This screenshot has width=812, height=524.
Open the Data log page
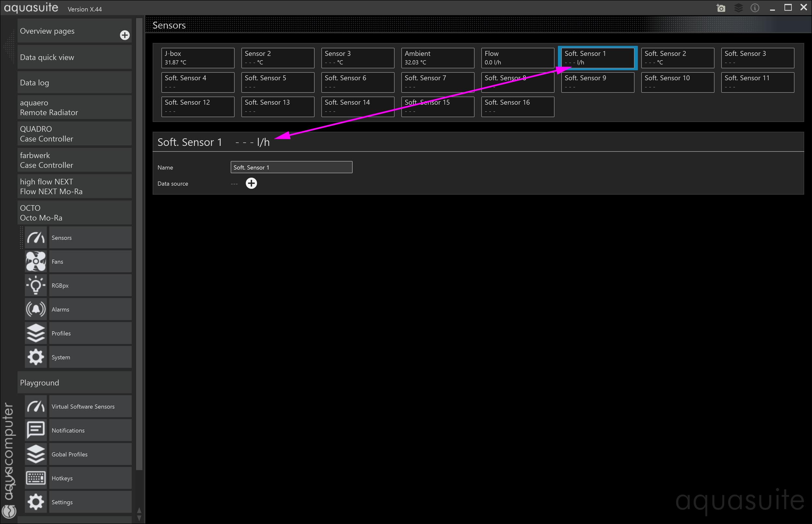74,82
